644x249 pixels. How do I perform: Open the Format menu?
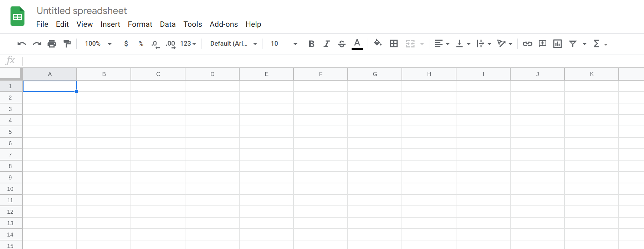140,24
